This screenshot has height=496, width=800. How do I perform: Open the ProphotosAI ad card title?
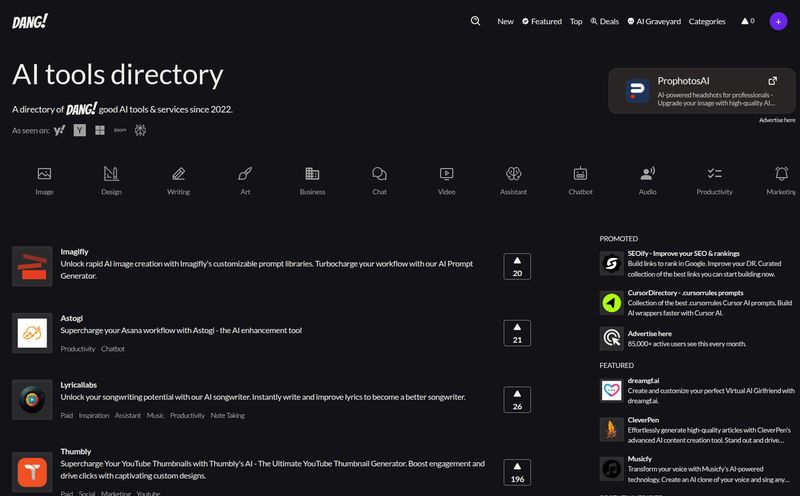pos(683,81)
